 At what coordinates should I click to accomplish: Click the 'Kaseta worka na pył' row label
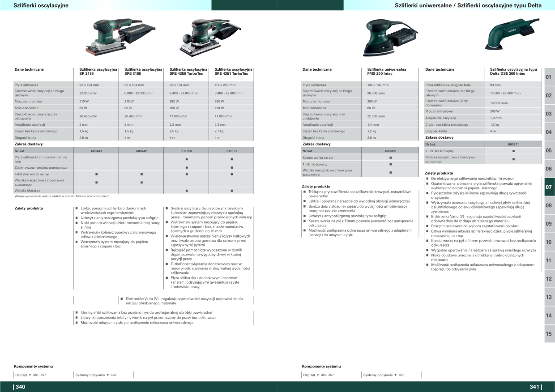[x=317, y=158]
